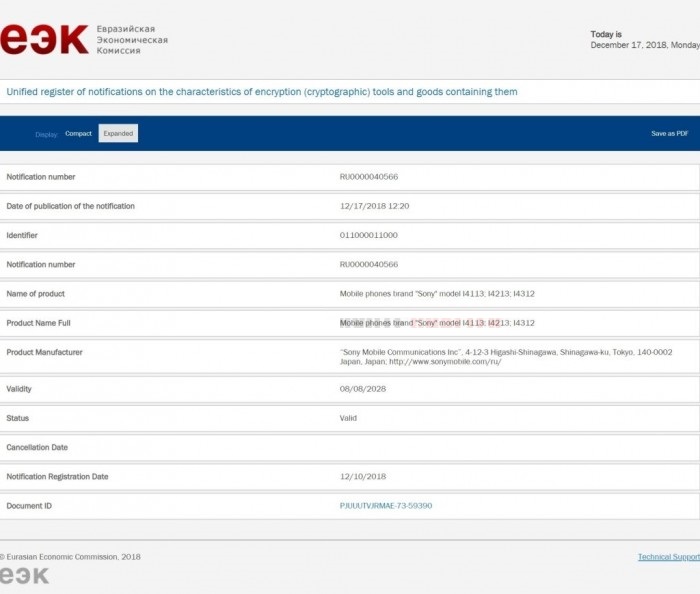Click identifier value 011000011000
Image resolution: width=700 pixels, height=594 pixels.
[x=368, y=235]
